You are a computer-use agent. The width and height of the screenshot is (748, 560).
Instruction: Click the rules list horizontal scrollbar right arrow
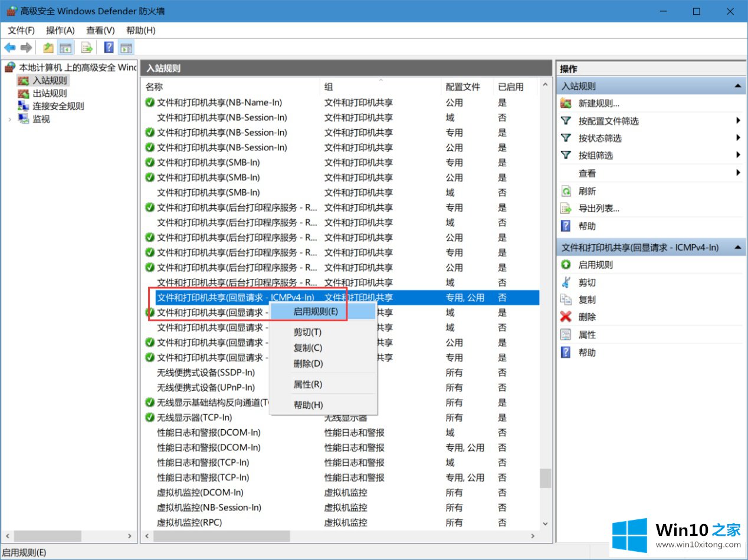533,536
